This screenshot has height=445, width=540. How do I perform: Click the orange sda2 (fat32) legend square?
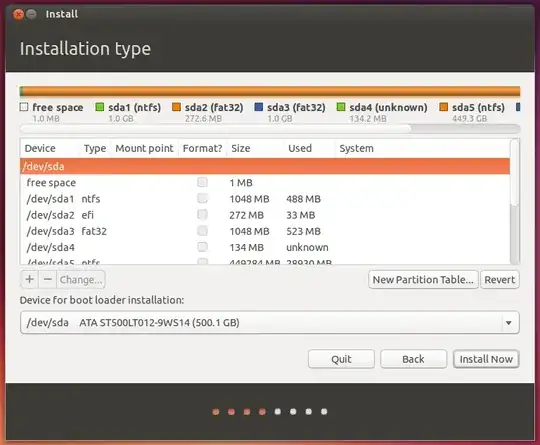tap(176, 107)
